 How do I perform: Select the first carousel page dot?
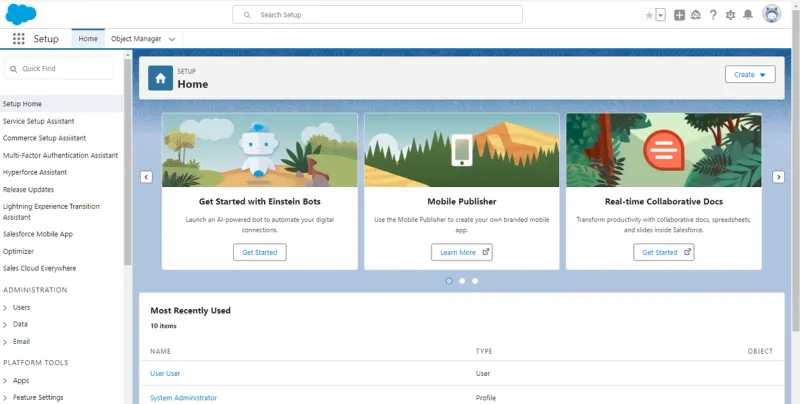click(449, 281)
